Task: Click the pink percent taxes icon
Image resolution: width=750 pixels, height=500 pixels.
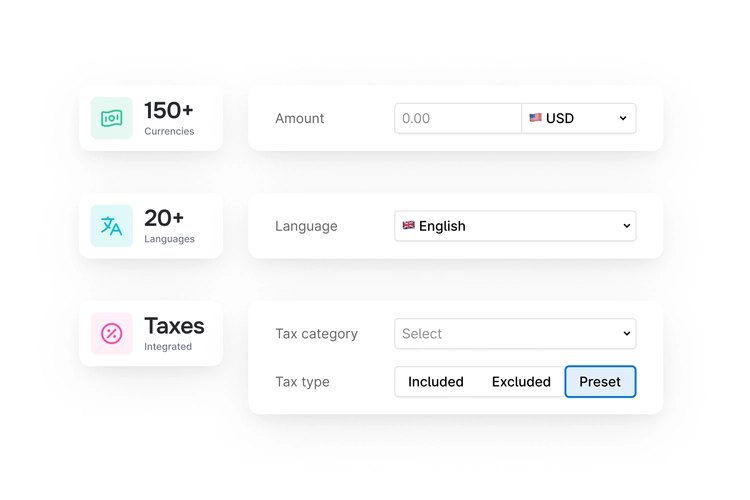Action: pos(111,334)
